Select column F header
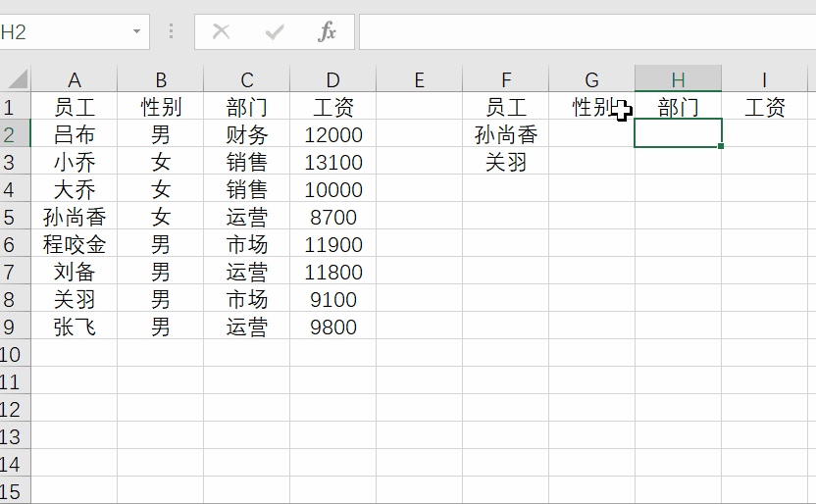This screenshot has height=504, width=816. coord(505,79)
